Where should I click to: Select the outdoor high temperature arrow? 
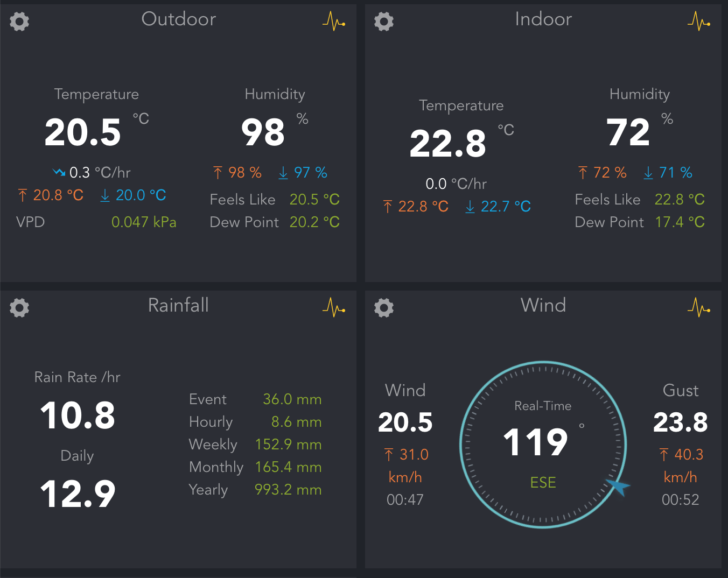pyautogui.click(x=23, y=195)
